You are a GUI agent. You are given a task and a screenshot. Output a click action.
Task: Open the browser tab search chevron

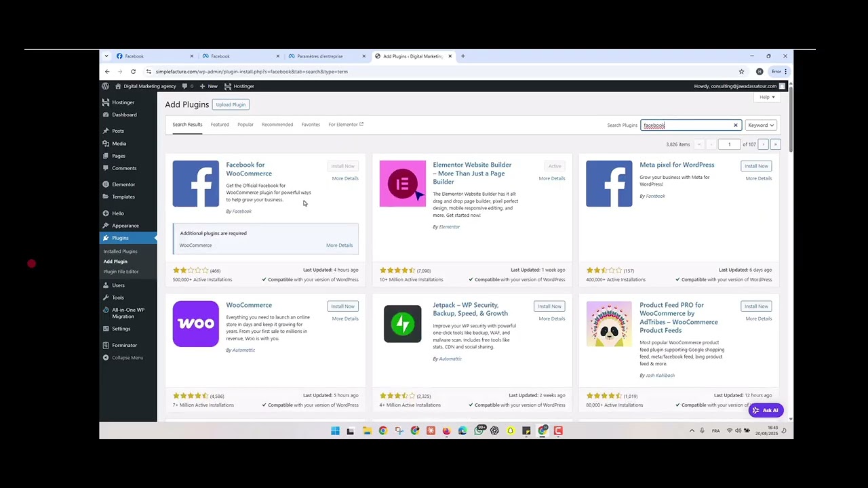click(107, 56)
